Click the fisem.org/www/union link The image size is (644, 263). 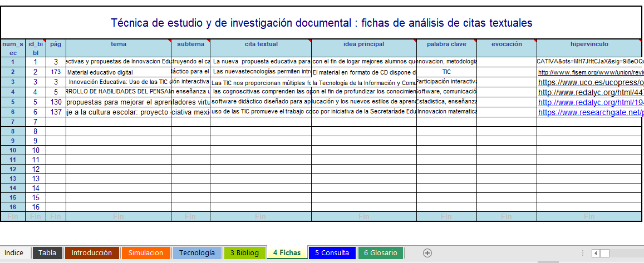pyautogui.click(x=589, y=72)
